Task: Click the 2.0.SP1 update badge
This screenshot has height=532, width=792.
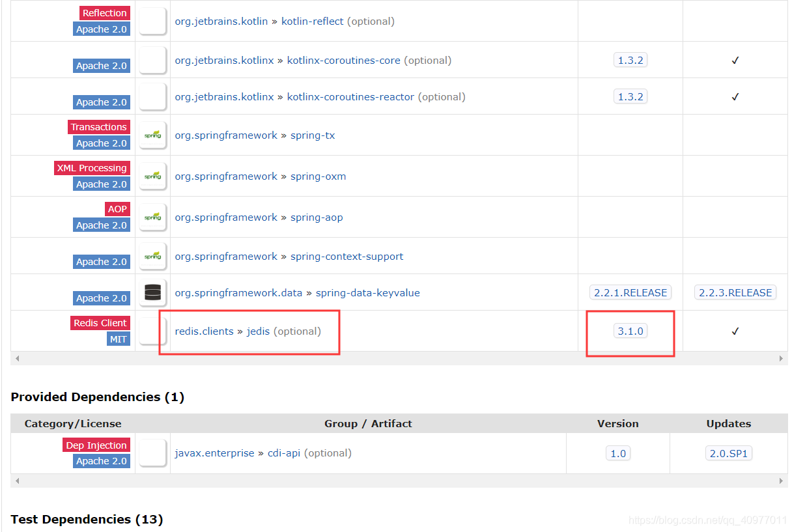Action: click(x=729, y=453)
